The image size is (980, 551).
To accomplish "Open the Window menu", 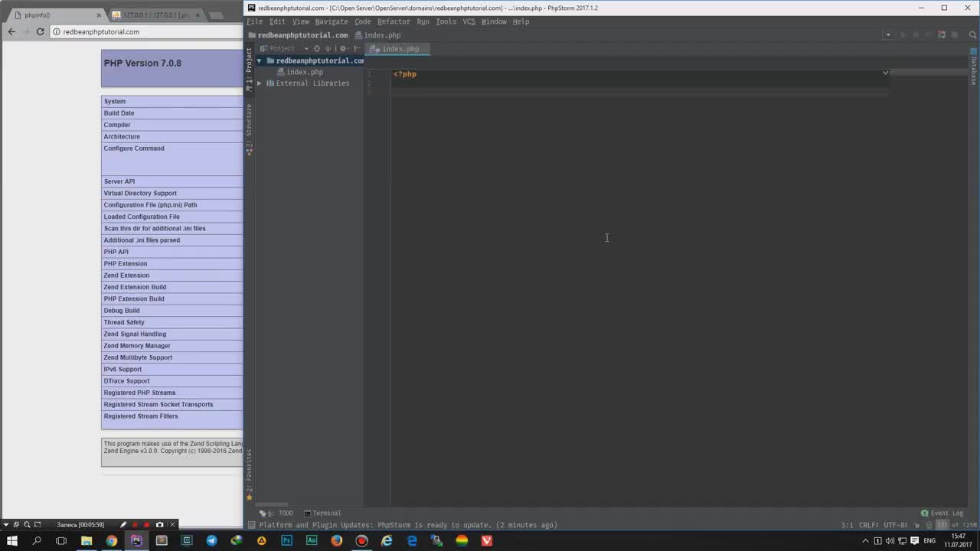I will (x=494, y=21).
